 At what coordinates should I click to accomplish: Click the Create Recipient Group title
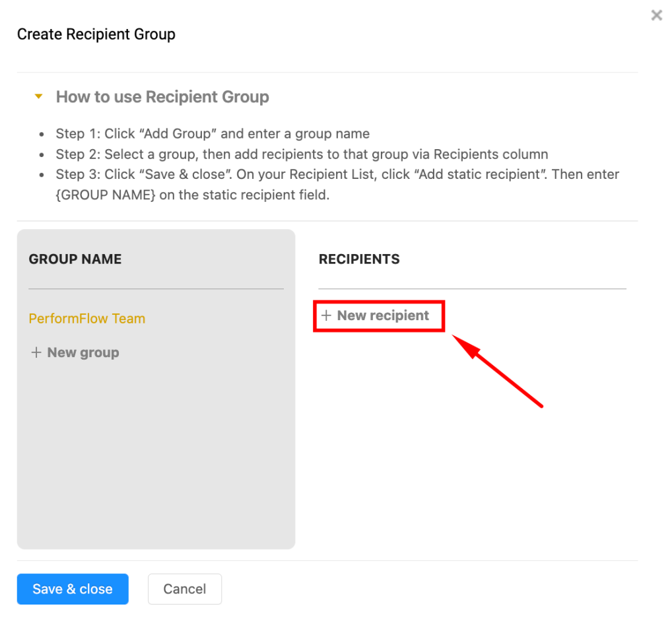click(96, 34)
